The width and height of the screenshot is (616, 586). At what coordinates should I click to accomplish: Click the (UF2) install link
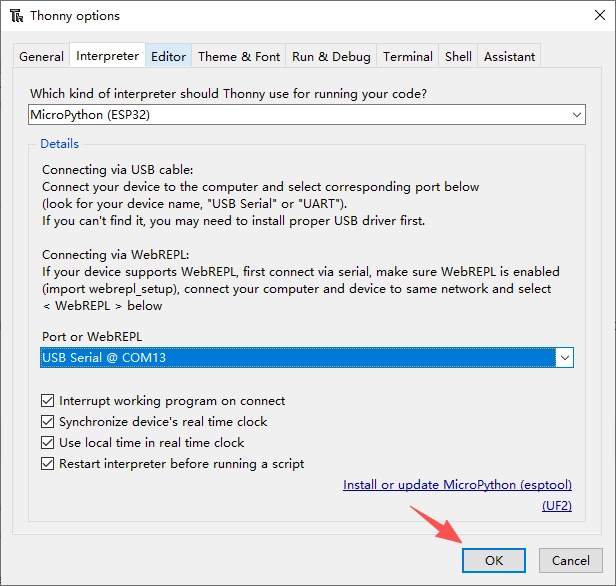tap(557, 505)
